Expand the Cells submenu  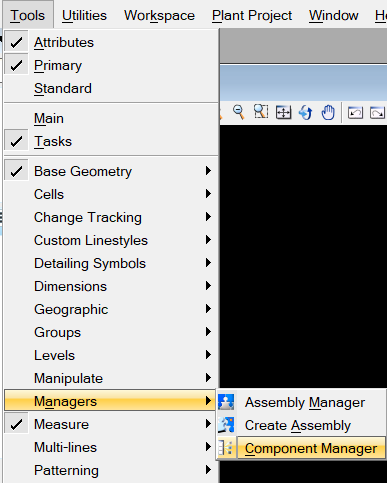pos(111,194)
